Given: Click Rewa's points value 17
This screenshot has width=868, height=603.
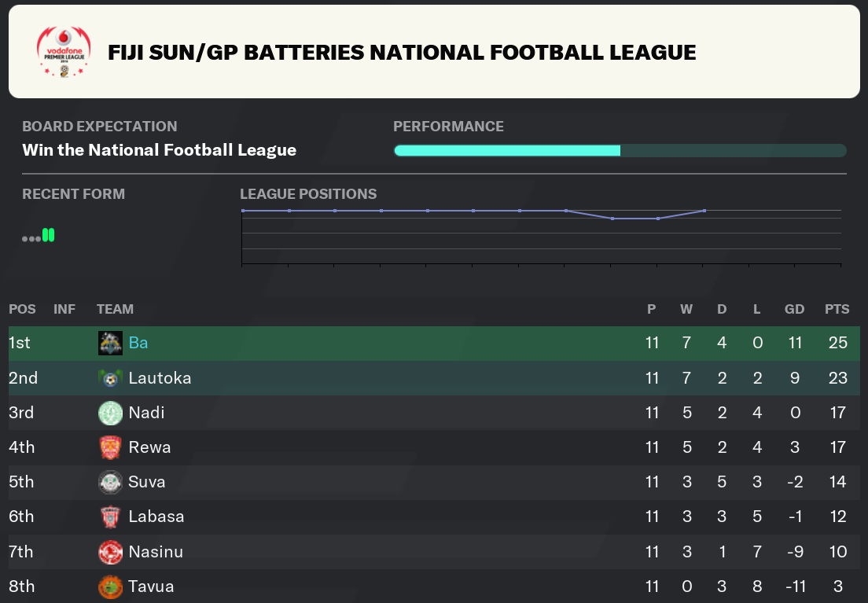Looking at the screenshot, I should (x=837, y=447).
